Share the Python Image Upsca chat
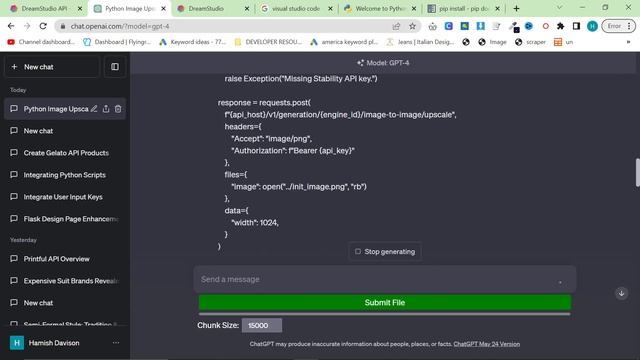The height and width of the screenshot is (360, 640). [x=106, y=109]
